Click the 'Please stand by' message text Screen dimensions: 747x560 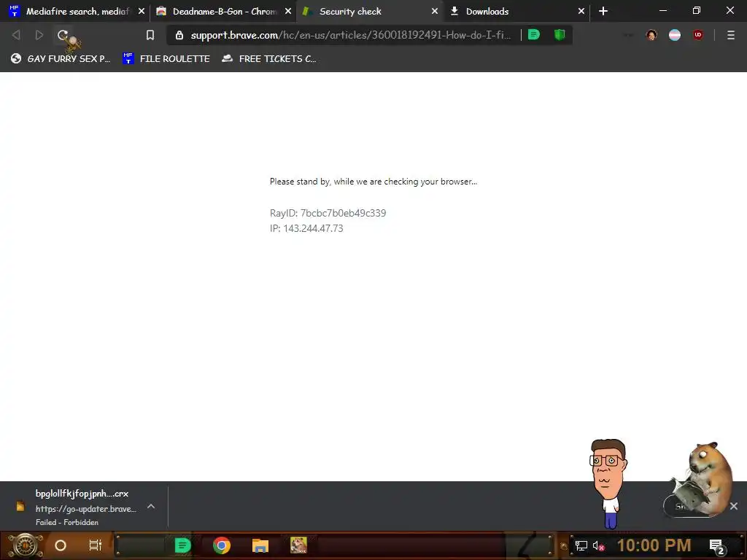coord(373,182)
